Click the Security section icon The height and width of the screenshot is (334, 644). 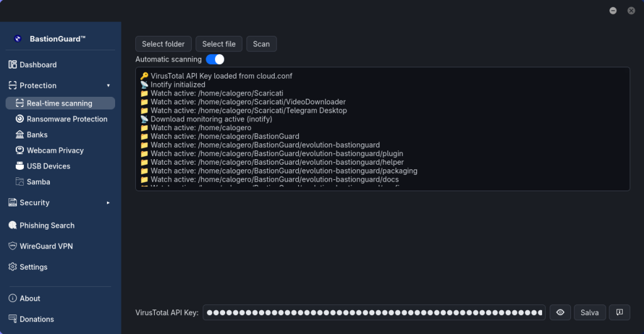(x=13, y=203)
